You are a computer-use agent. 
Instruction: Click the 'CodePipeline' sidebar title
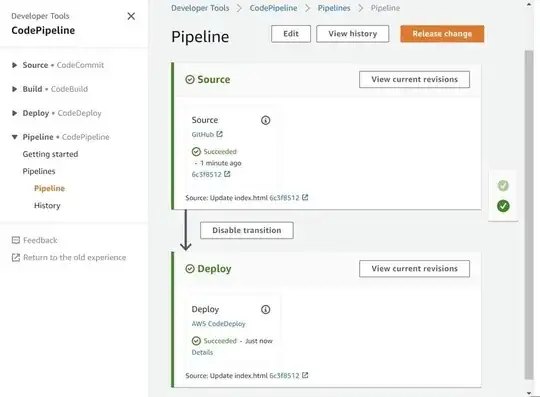(x=43, y=30)
